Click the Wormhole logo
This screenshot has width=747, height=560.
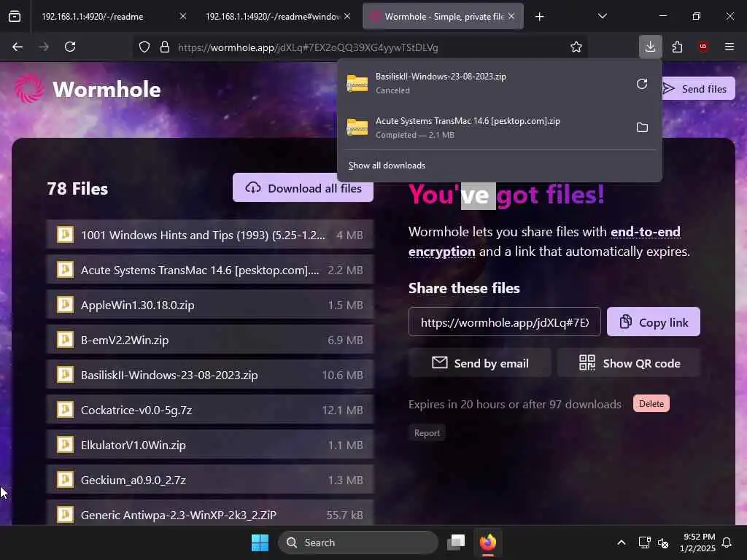(x=88, y=89)
